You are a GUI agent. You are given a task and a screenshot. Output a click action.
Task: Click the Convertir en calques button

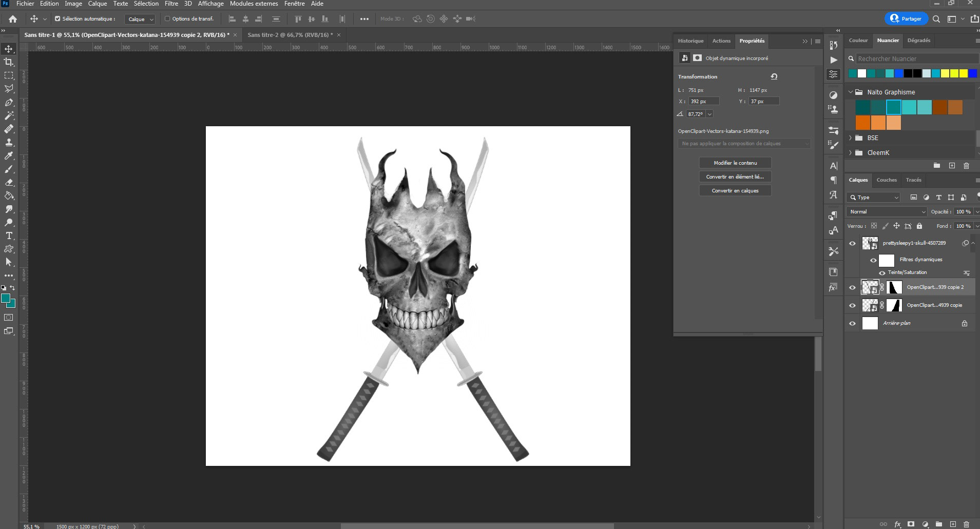735,190
